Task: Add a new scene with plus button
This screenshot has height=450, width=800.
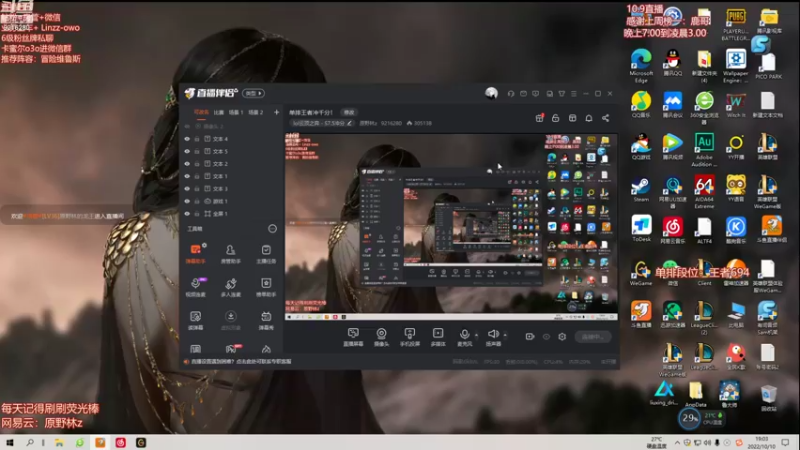Action: point(277,112)
